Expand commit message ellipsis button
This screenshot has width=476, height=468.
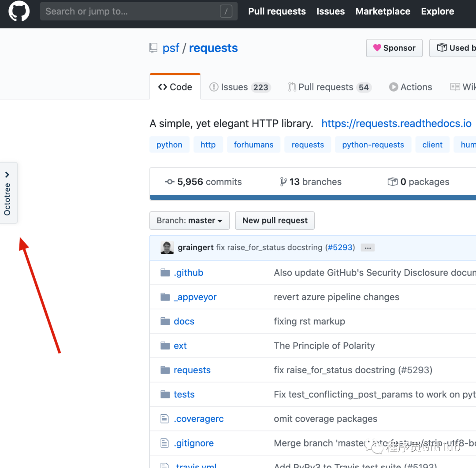coord(368,248)
